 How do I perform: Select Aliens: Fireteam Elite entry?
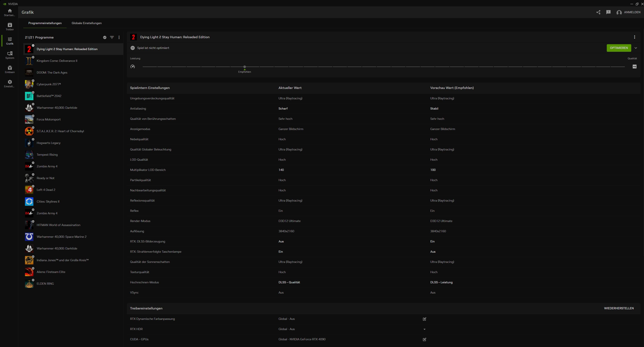(x=73, y=272)
